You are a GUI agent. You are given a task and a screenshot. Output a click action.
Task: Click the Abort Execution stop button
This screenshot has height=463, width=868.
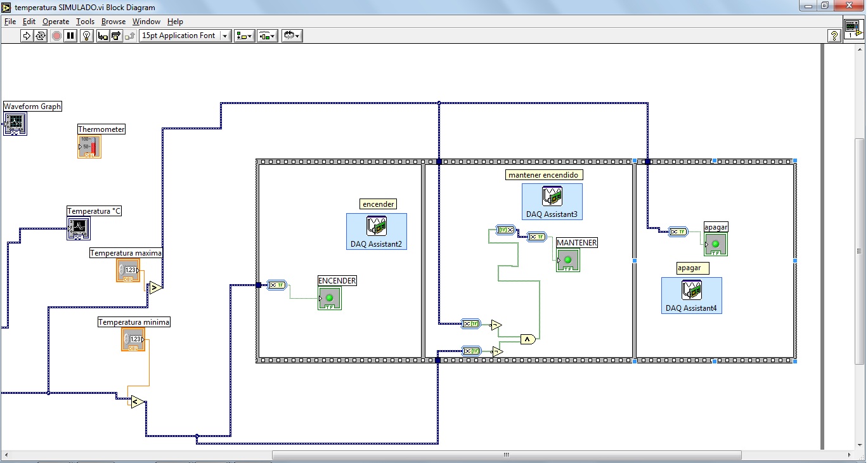point(56,36)
